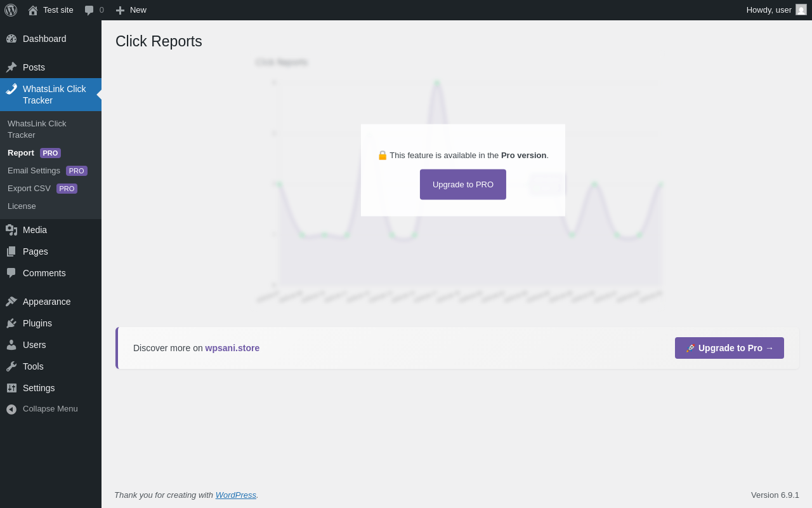The image size is (812, 508).
Task: Open the Settings menu
Action: (x=51, y=388)
